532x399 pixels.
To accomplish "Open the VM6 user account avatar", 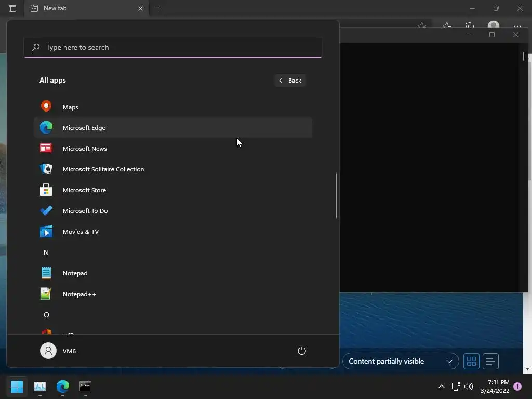I will pos(48,351).
